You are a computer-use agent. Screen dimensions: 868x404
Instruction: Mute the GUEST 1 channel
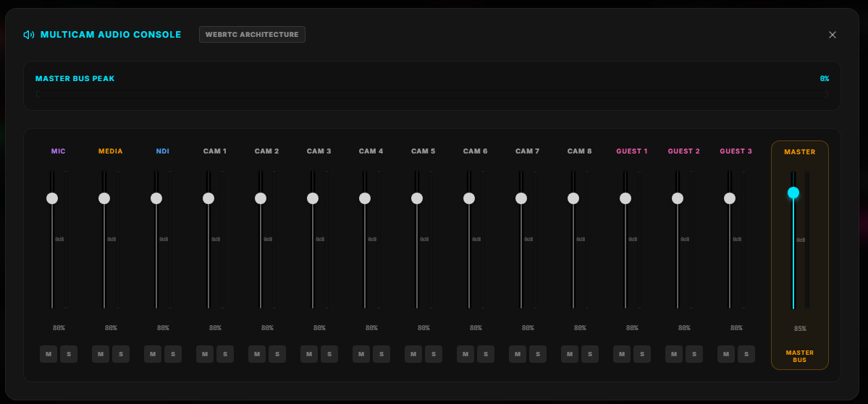click(x=622, y=354)
